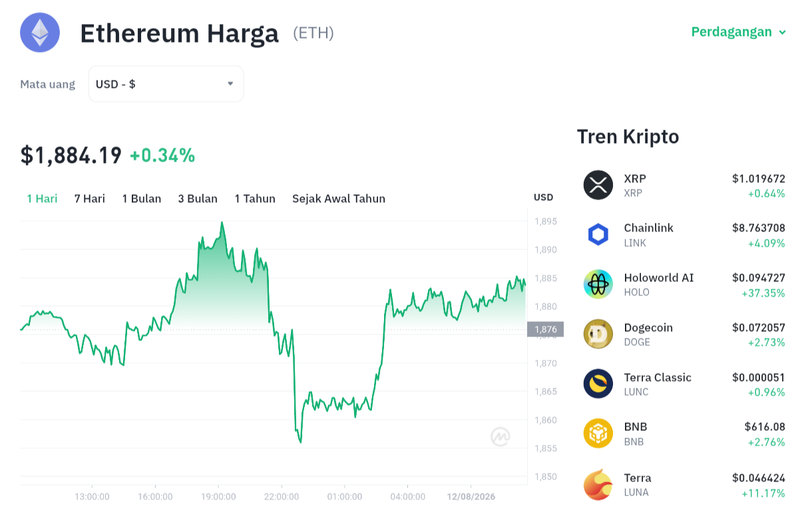Click the Holoworld AI icon
Viewport: 812px width, 526px height.
tap(598, 285)
